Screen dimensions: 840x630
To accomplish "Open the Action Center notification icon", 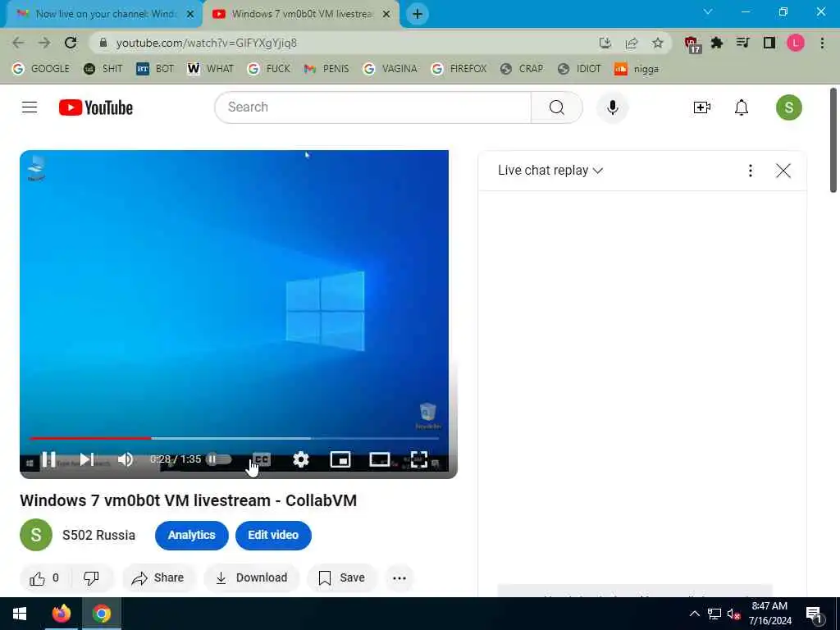I will [815, 614].
